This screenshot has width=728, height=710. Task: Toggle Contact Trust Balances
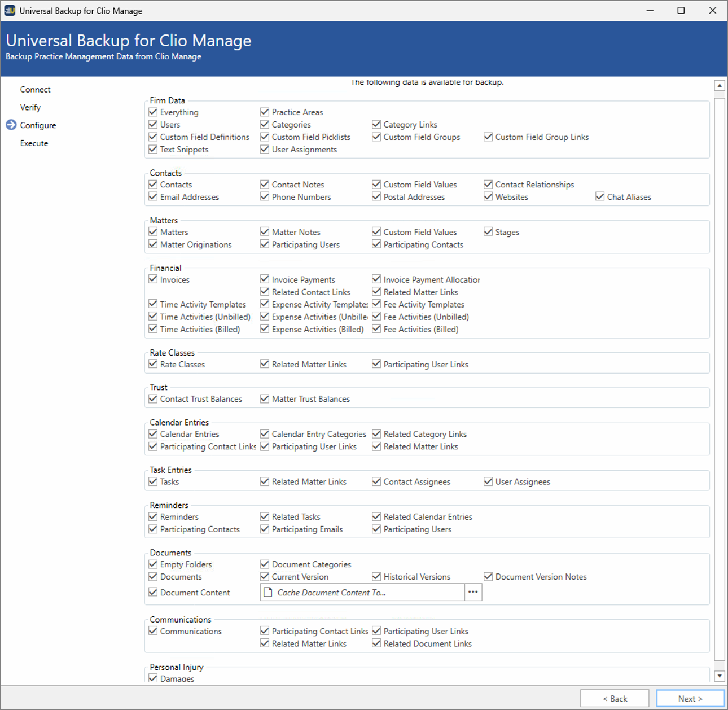tap(153, 398)
